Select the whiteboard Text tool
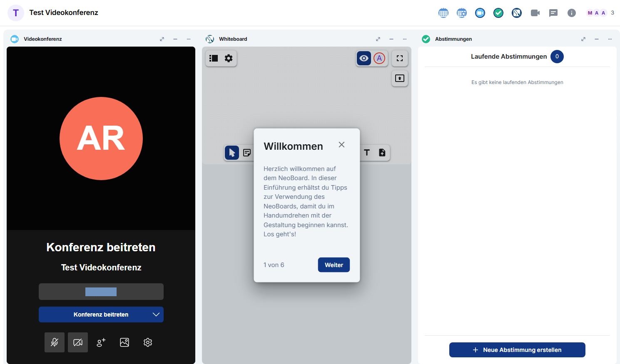Viewport: 620px width, 364px height. tap(367, 153)
